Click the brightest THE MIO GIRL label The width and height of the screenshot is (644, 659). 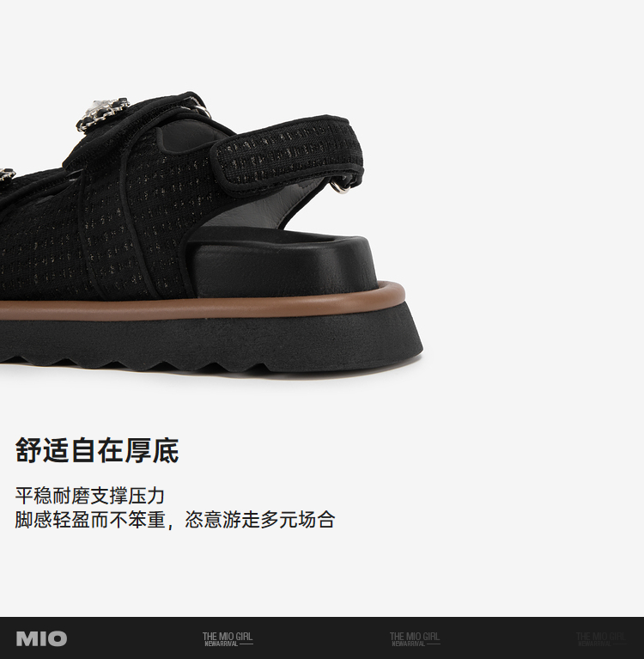[x=228, y=639]
